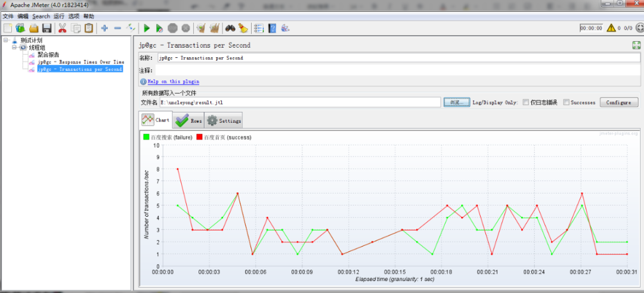
Task: Click the 注释 comment input field
Action: (399, 70)
